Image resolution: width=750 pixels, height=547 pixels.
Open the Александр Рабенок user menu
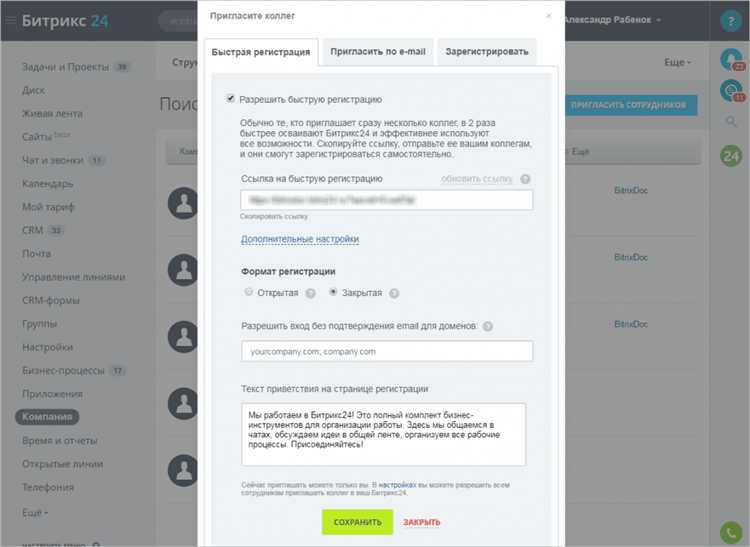click(x=612, y=20)
